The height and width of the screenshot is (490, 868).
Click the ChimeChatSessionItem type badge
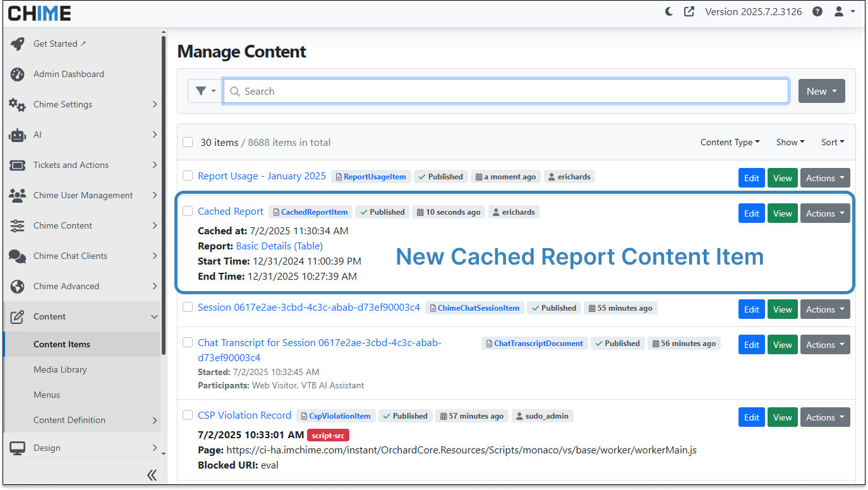pyautogui.click(x=474, y=308)
